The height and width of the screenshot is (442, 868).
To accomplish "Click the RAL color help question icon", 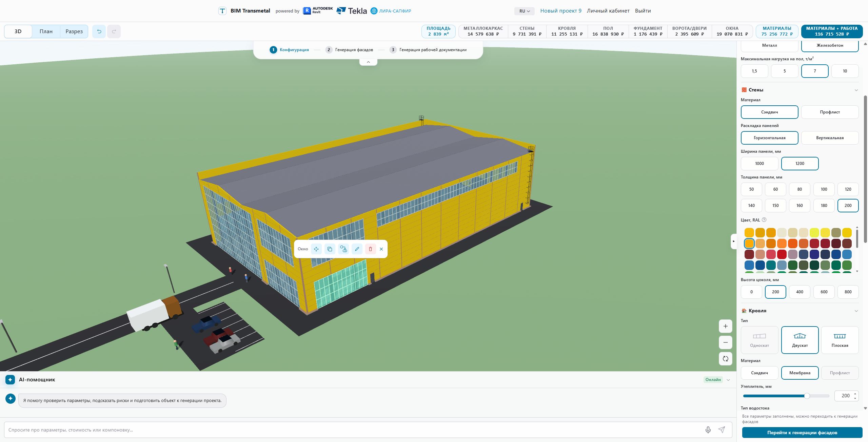I will coord(764,220).
